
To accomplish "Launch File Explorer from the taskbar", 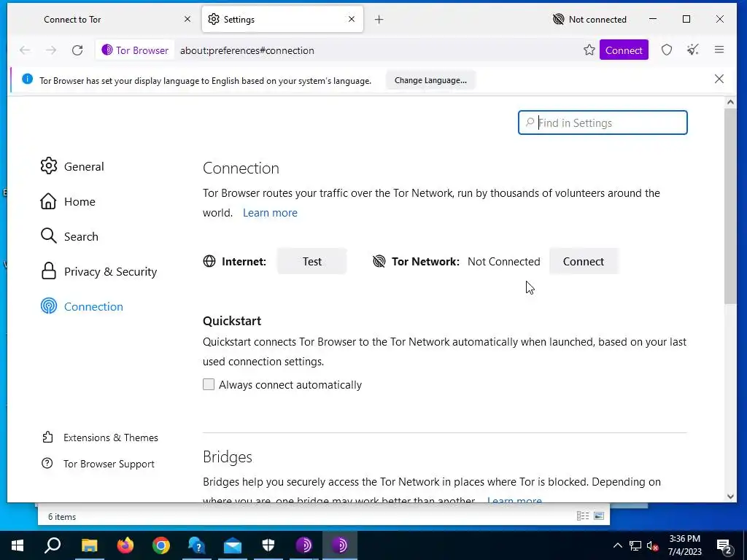I will coord(89,545).
